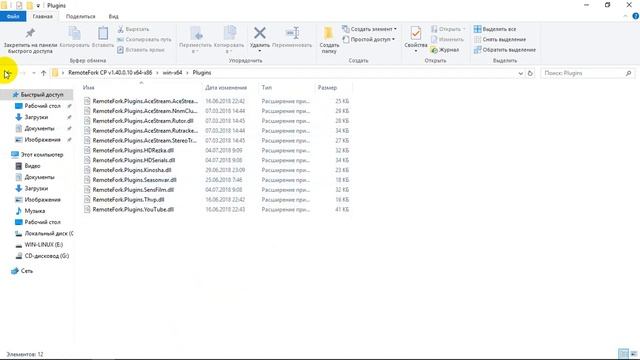Select RemoteFork.Plugins.HDSerials.dll file
Viewport: 640px width, 360px height.
[134, 160]
